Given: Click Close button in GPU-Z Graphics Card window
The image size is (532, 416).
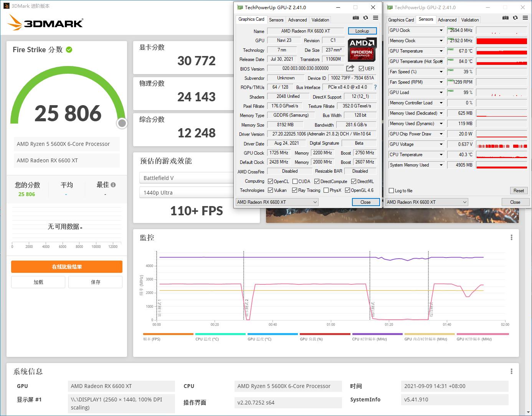Looking at the screenshot, I should (365, 202).
